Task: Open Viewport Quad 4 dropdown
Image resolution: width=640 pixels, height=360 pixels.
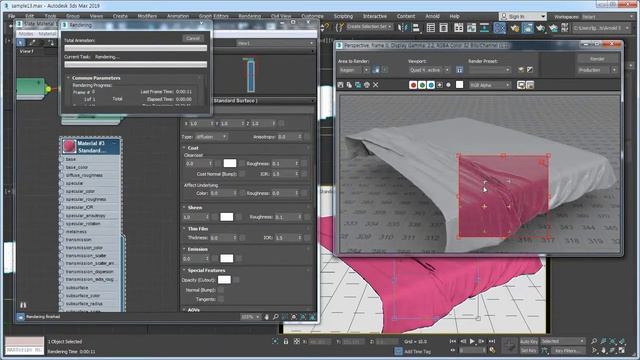Action: click(429, 70)
